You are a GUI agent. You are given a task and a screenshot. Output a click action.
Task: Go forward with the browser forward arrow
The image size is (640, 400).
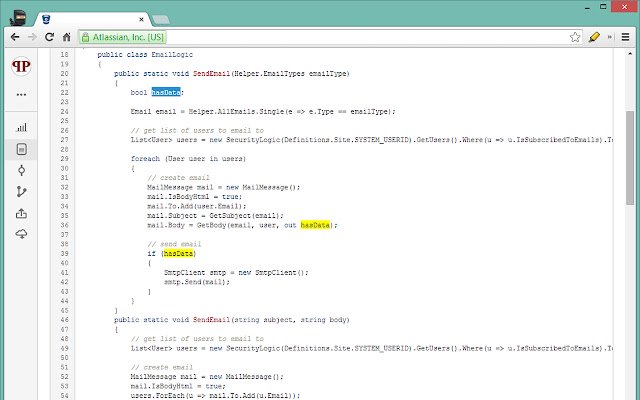(32, 37)
